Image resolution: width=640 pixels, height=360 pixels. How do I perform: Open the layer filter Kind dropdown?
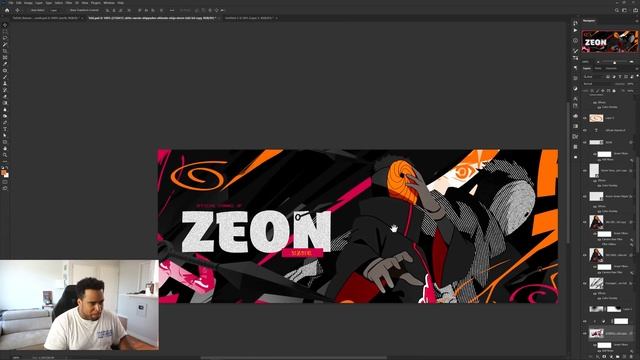pyautogui.click(x=593, y=76)
